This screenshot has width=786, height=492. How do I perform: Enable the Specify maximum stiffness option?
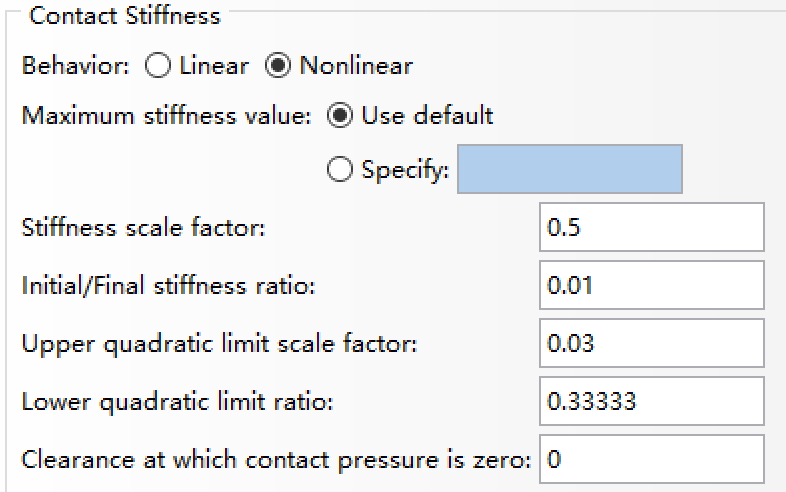click(341, 170)
